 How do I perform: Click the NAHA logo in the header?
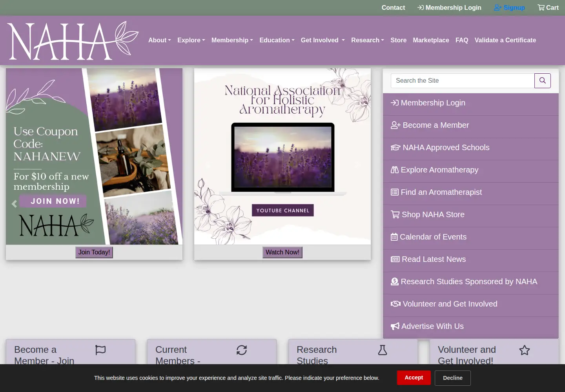pyautogui.click(x=73, y=41)
